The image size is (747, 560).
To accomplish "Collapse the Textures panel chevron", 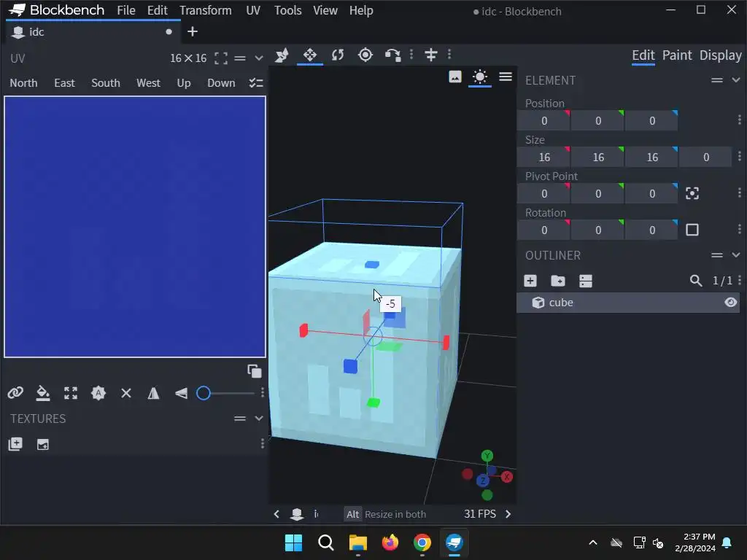I will point(259,419).
